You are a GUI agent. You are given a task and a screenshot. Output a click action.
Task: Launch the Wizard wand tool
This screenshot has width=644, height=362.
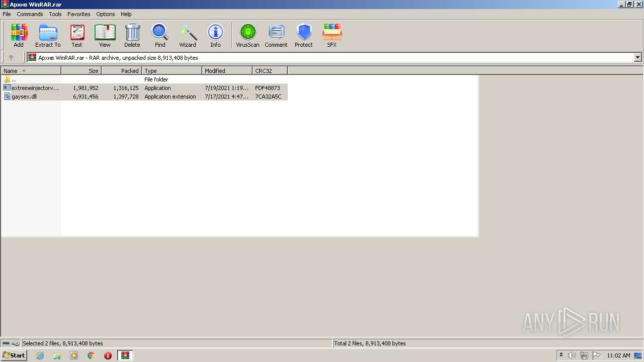188,33
